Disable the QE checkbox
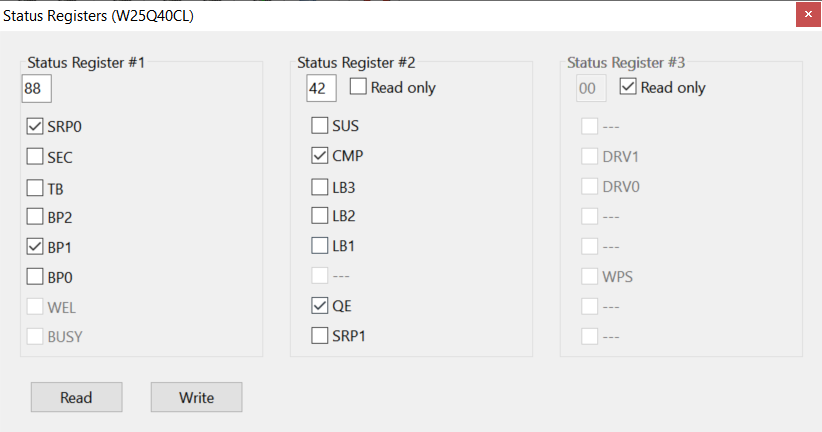The width and height of the screenshot is (822, 432). pyautogui.click(x=320, y=305)
